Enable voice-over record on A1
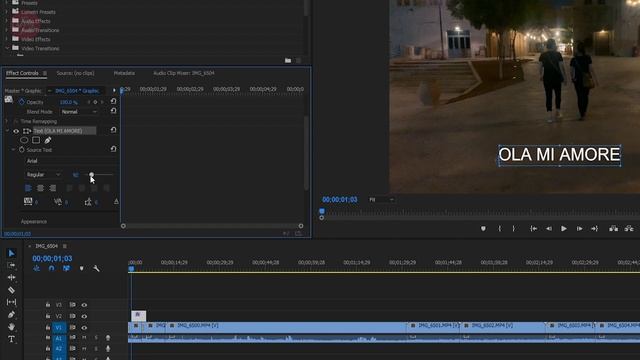This screenshot has height=360, width=640. click(108, 338)
